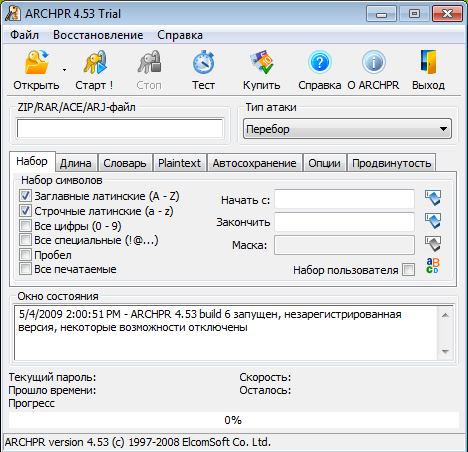Viewport: 468px width, 452px height.
Task: Click the status window scroll down arrow
Action: click(445, 352)
